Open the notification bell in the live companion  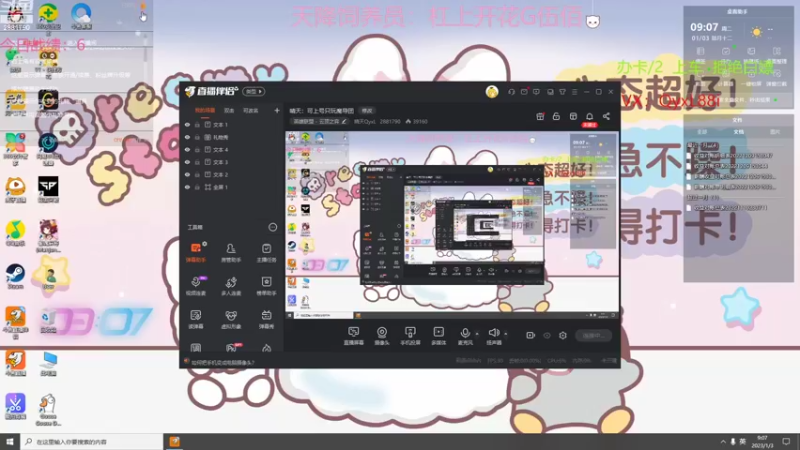[x=589, y=116]
